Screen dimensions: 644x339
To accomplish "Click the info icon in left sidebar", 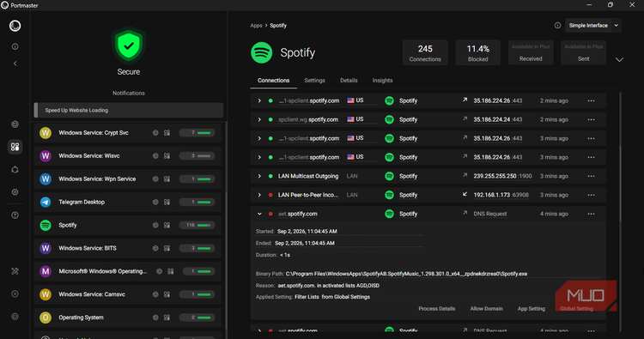I will coord(15,47).
